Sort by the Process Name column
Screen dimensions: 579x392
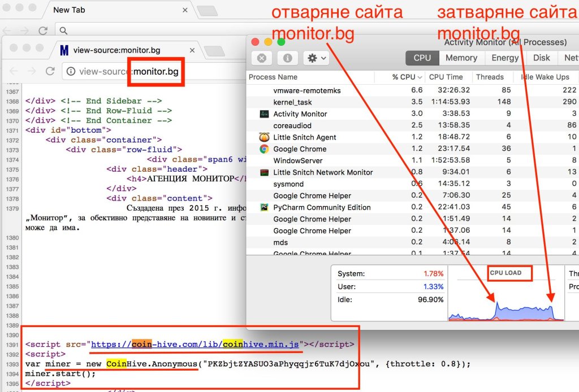tap(273, 77)
